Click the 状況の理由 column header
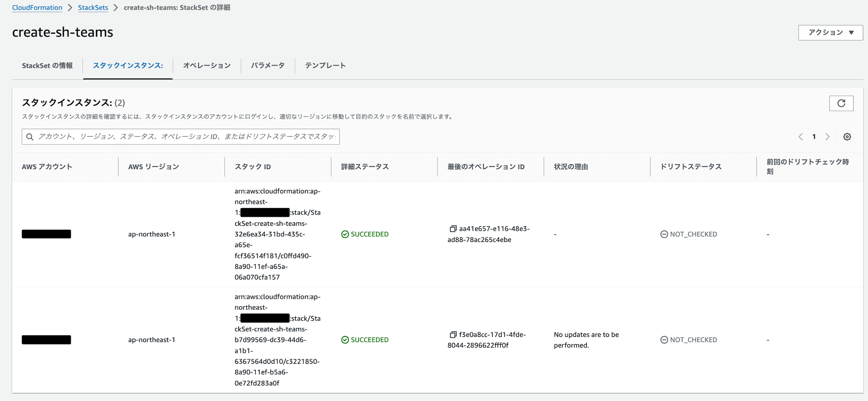Viewport: 868px width, 401px height. (571, 167)
